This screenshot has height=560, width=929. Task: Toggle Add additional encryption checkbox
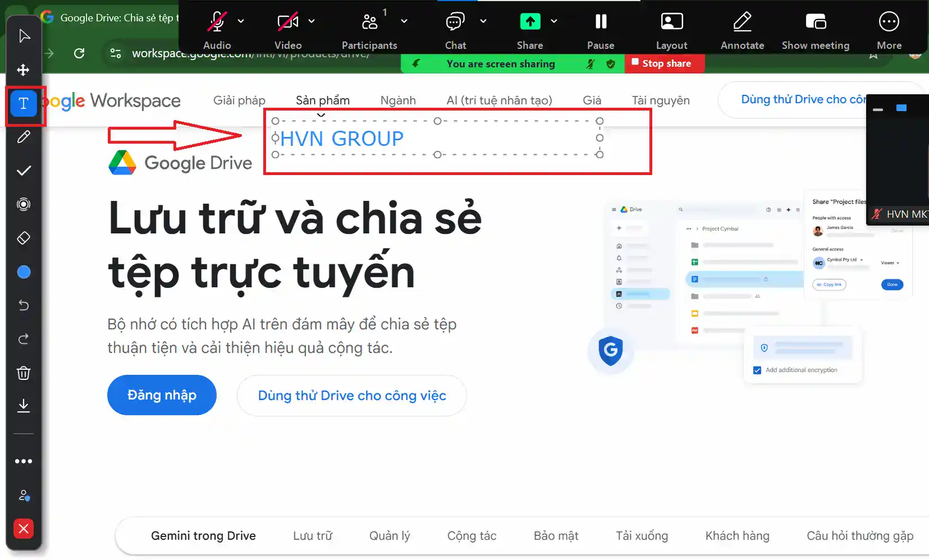[757, 370]
